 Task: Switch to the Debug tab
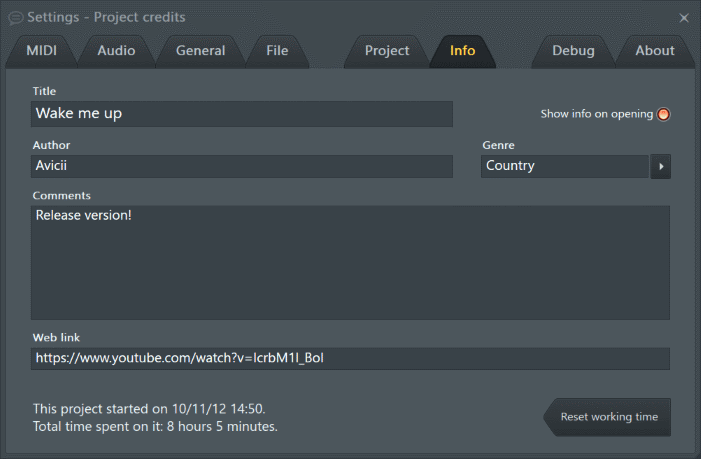tap(573, 51)
